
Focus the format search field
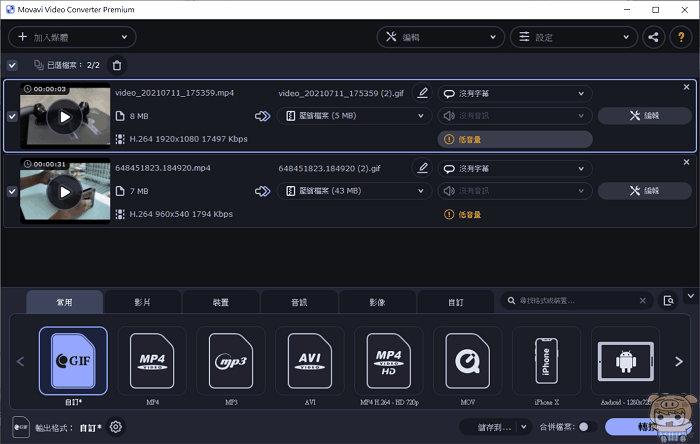coord(577,301)
